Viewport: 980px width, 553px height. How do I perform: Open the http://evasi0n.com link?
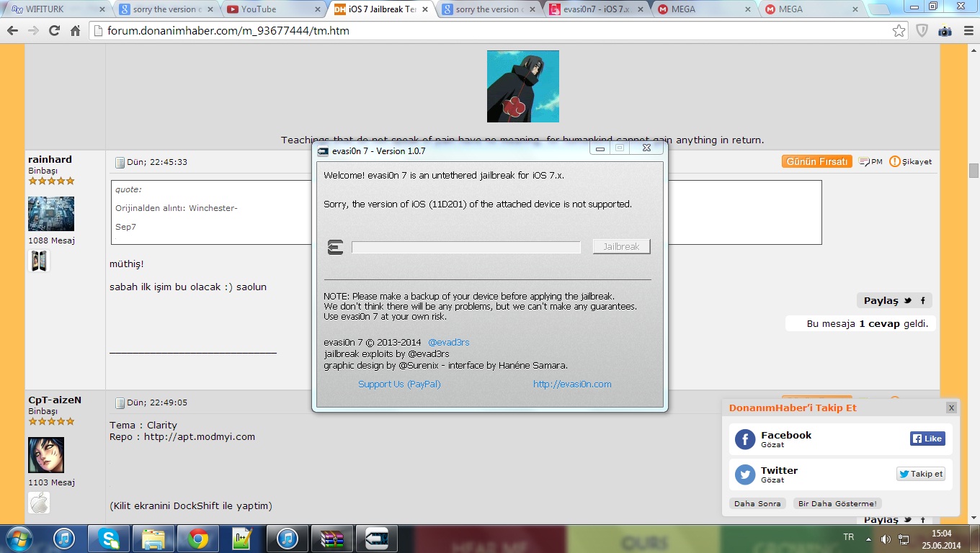point(572,384)
